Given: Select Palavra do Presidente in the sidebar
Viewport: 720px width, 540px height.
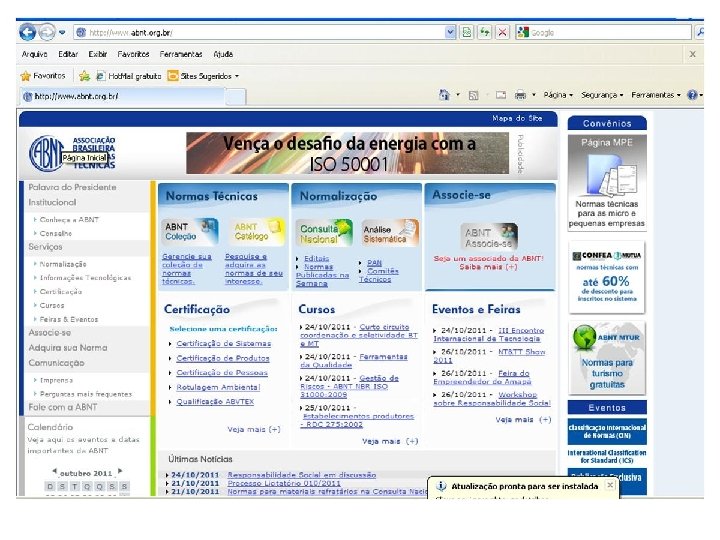Looking at the screenshot, I should (x=72, y=187).
